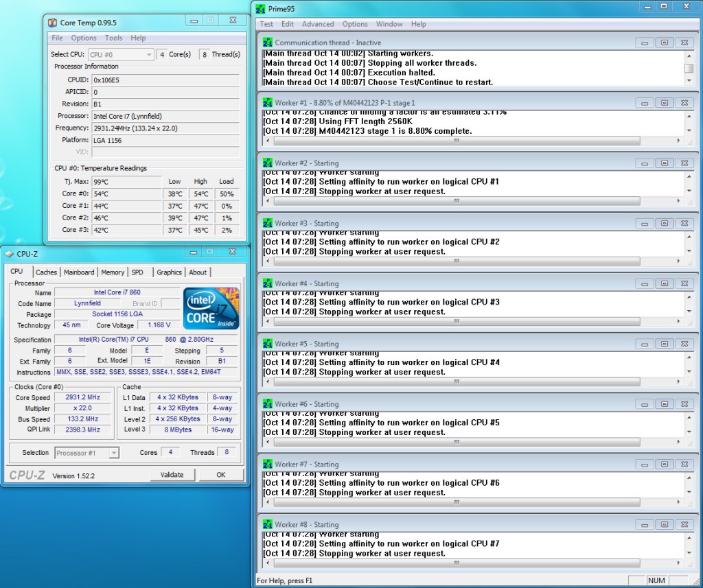The width and height of the screenshot is (703, 588).
Task: Click the Worker #1 window icon
Action: tap(267, 103)
